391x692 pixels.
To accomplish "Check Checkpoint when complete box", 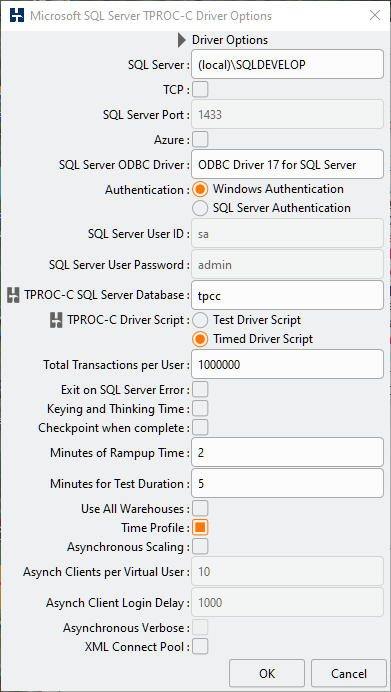I will (x=200, y=427).
